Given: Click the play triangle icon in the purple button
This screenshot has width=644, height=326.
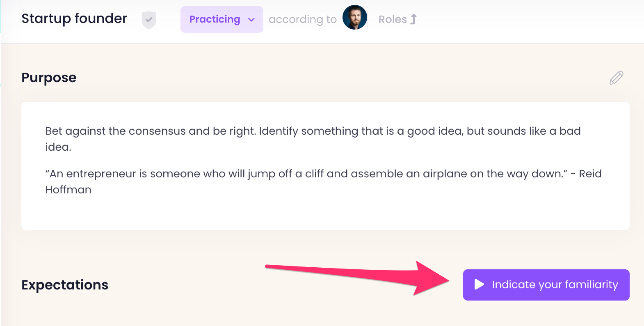Looking at the screenshot, I should point(479,285).
